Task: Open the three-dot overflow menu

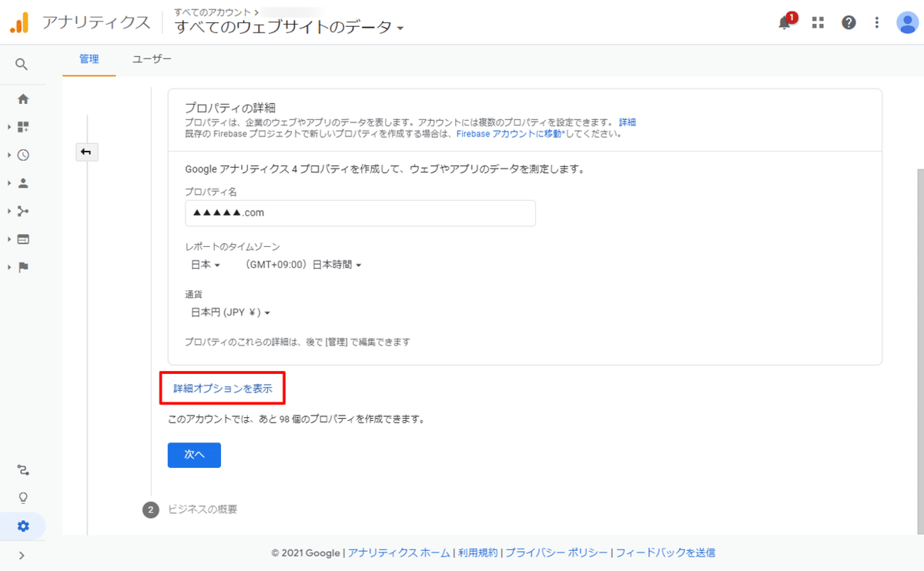Action: (876, 22)
